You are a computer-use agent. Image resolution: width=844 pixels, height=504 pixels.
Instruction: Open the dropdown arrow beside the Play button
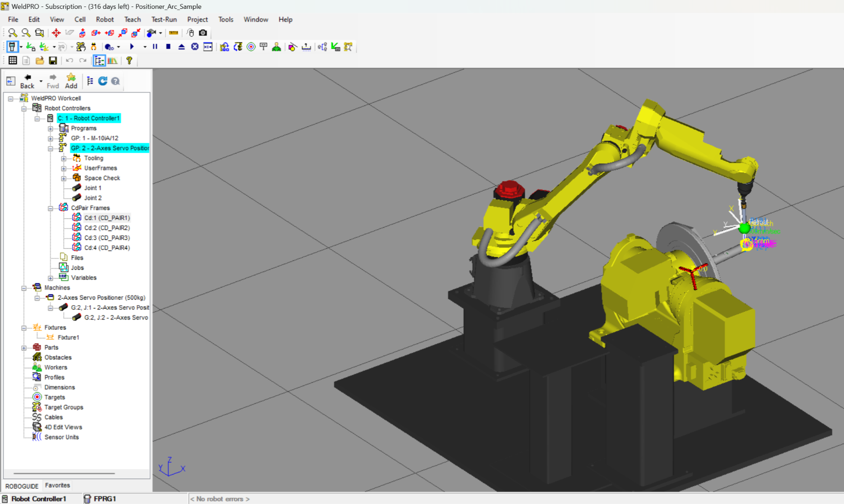pos(145,47)
